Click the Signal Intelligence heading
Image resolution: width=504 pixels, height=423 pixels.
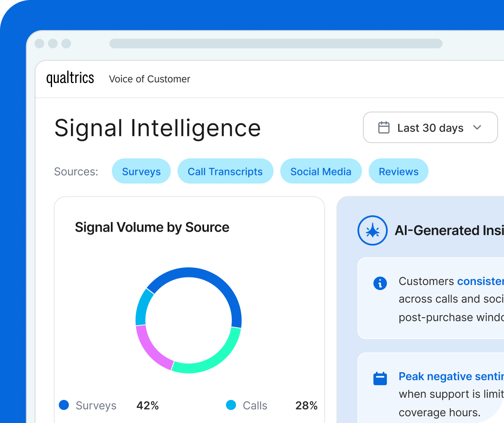pos(157,128)
